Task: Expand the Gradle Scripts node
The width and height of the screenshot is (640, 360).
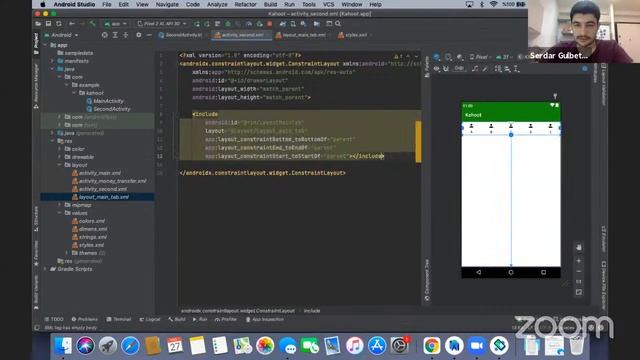Action: (x=45, y=269)
